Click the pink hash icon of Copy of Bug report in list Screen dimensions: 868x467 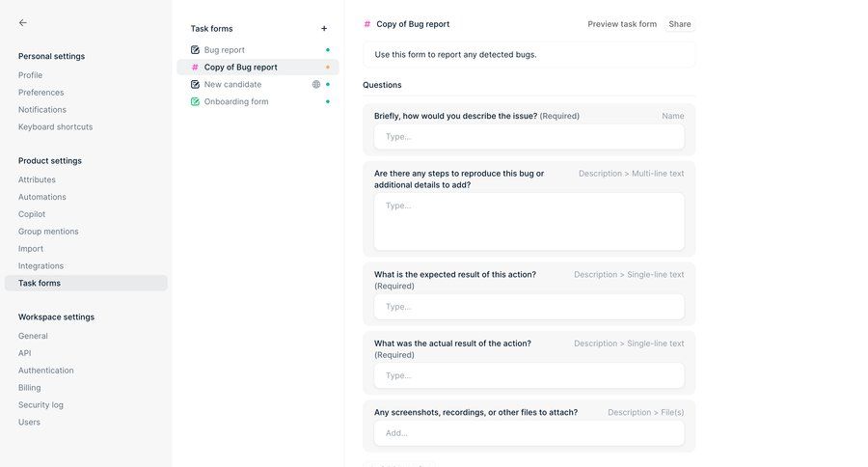point(195,67)
